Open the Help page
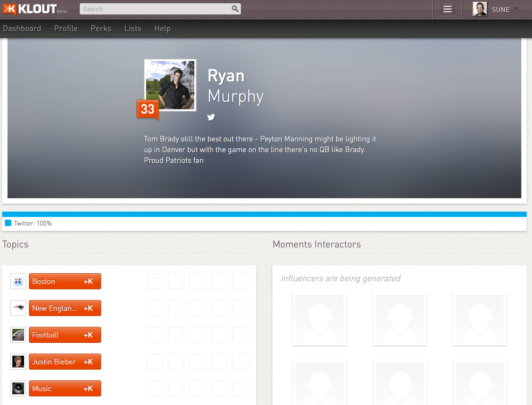The image size is (532, 405). pyautogui.click(x=162, y=28)
